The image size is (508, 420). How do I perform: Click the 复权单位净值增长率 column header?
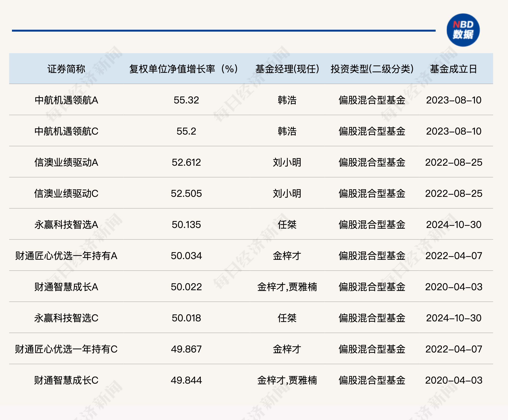coord(183,69)
